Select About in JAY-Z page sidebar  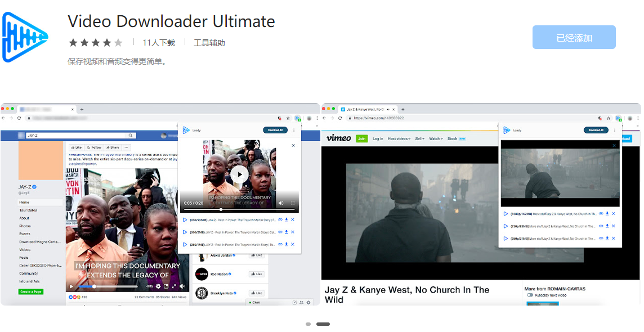(x=24, y=218)
